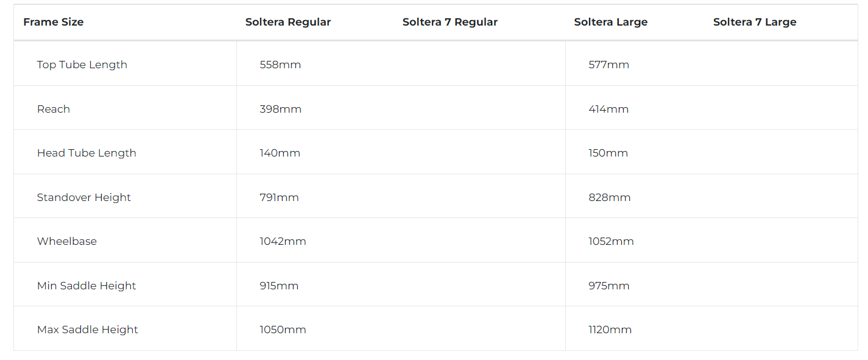Click the Frame Size column header

pyautogui.click(x=54, y=22)
